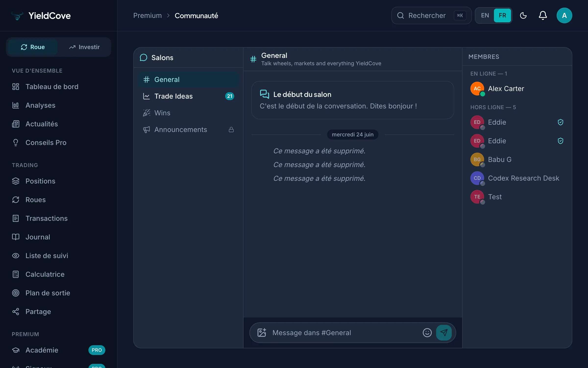This screenshot has height=368, width=588.
Task: Click the mercredi 24 juin date marker
Action: tap(353, 134)
